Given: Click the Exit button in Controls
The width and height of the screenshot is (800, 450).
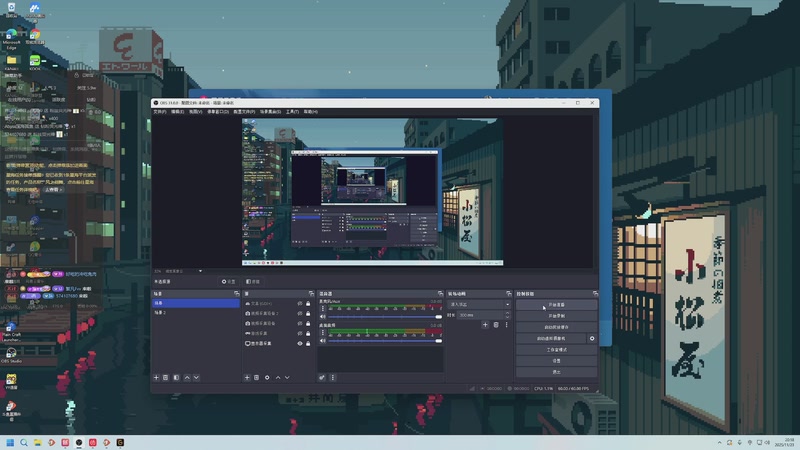Looking at the screenshot, I should (556, 372).
